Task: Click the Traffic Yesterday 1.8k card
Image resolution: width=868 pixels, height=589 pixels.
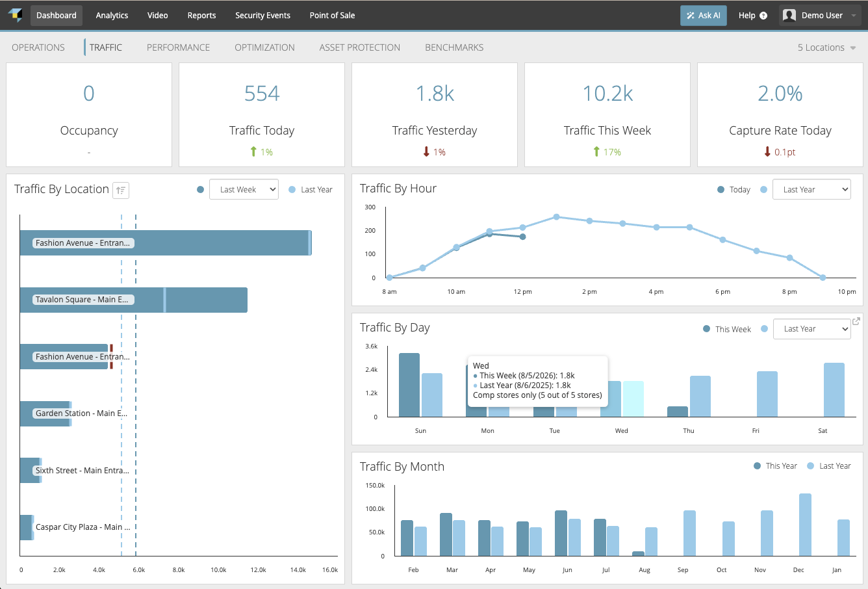Action: coord(435,115)
